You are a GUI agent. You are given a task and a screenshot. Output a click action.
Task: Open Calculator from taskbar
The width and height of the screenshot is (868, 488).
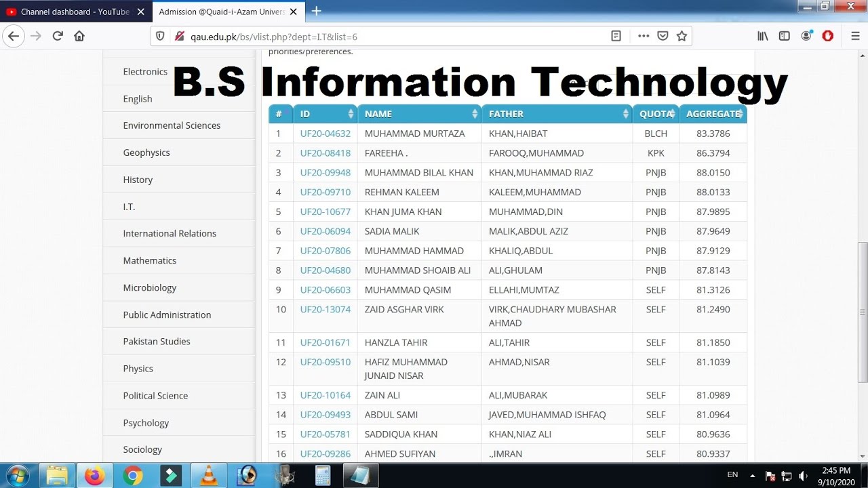pos(323,476)
